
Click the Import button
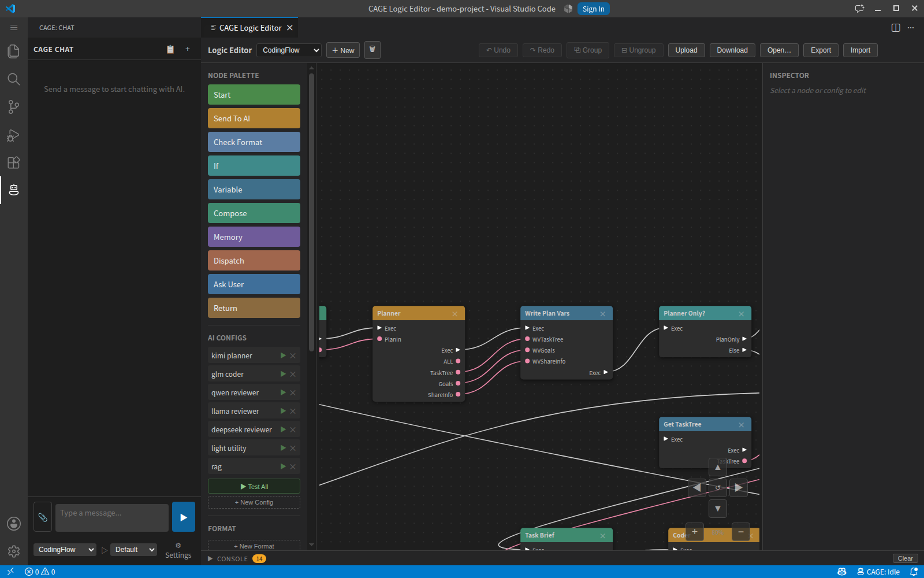[860, 50]
